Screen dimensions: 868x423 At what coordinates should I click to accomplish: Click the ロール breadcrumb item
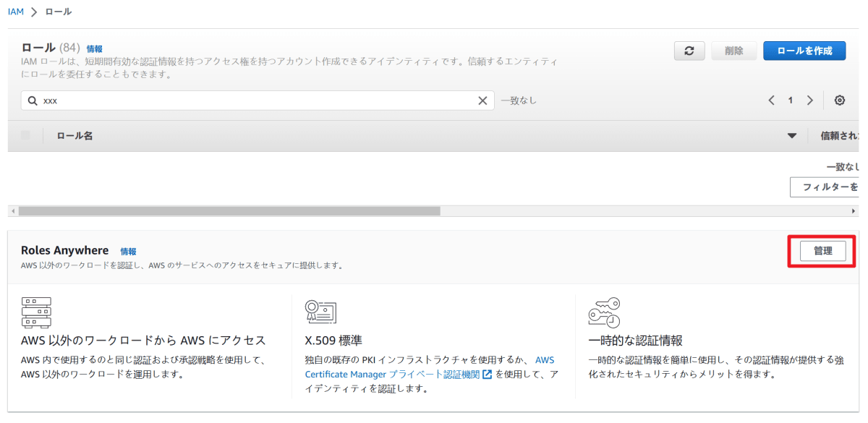point(59,12)
